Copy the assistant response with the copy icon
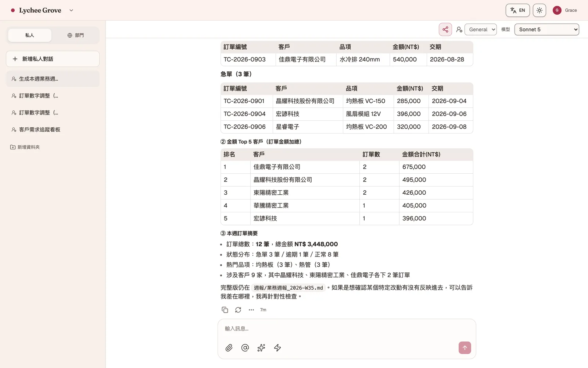The height and width of the screenshot is (368, 588). point(225,310)
